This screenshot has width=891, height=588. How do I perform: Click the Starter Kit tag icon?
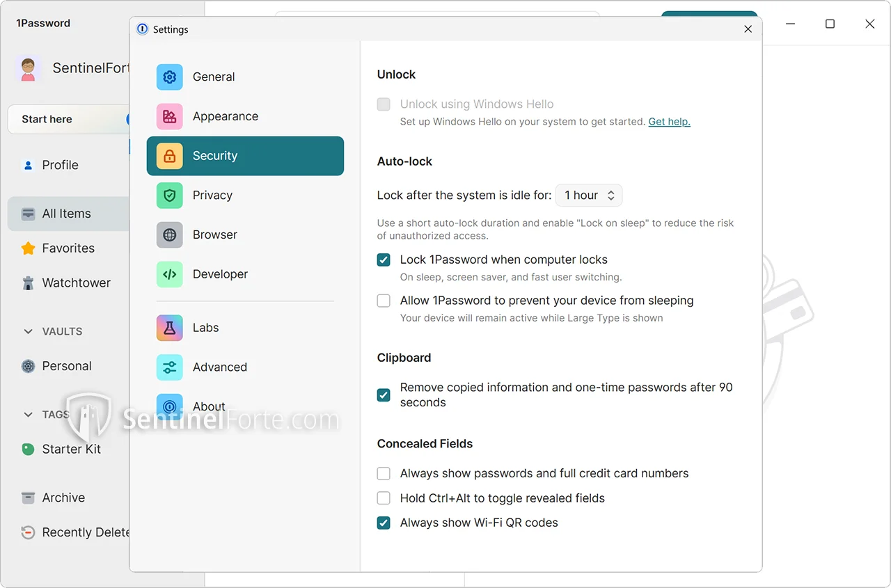click(x=29, y=450)
